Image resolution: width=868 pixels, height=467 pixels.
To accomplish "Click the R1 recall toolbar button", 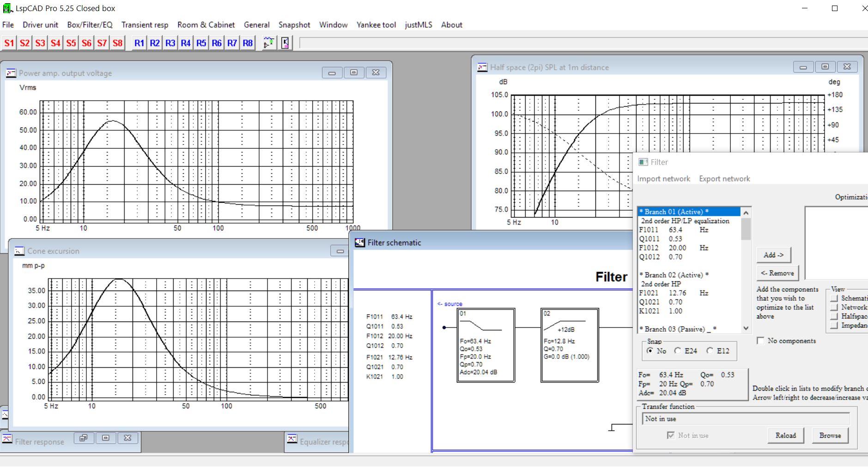I will (139, 43).
